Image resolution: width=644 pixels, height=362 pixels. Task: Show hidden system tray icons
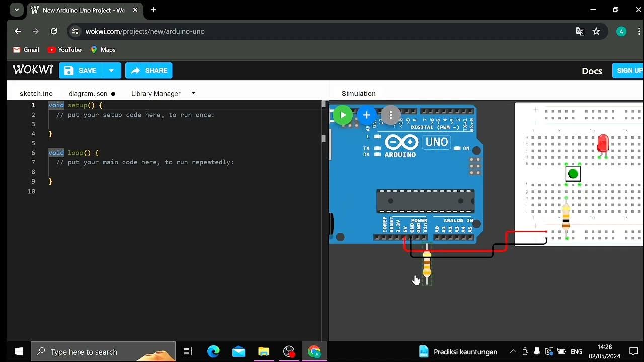(x=513, y=352)
